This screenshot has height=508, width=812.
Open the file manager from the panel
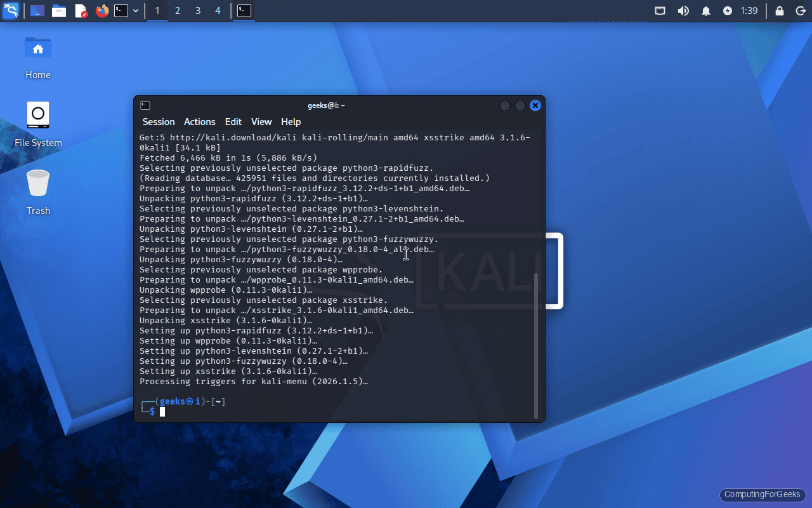tap(59, 11)
